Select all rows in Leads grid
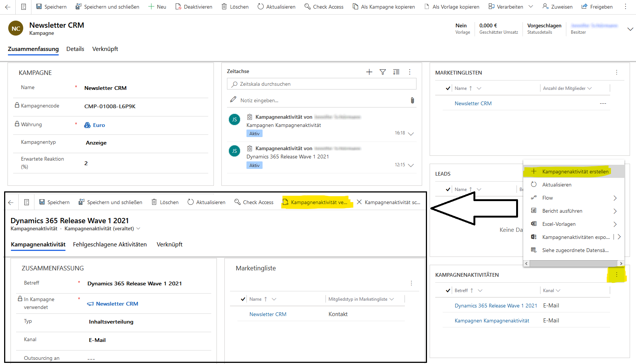This screenshot has height=364, width=636. coord(448,189)
